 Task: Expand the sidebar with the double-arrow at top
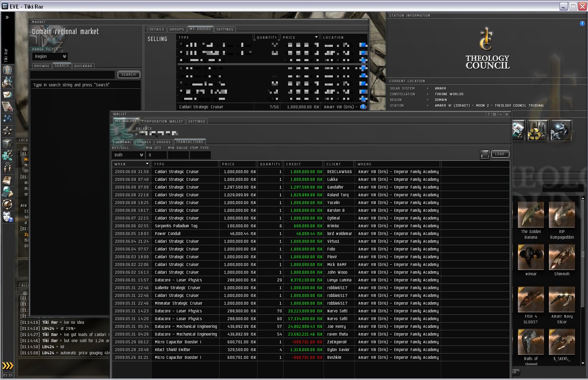pos(7,18)
